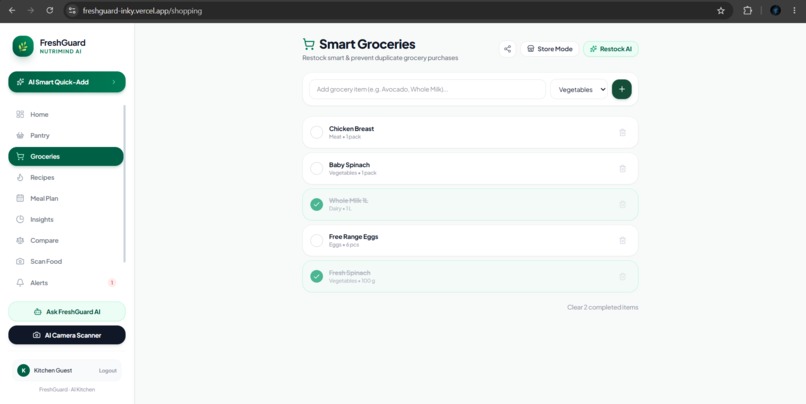Expand the AI Smart Quick-Add chevron arrow
The width and height of the screenshot is (806, 404).
tap(114, 82)
